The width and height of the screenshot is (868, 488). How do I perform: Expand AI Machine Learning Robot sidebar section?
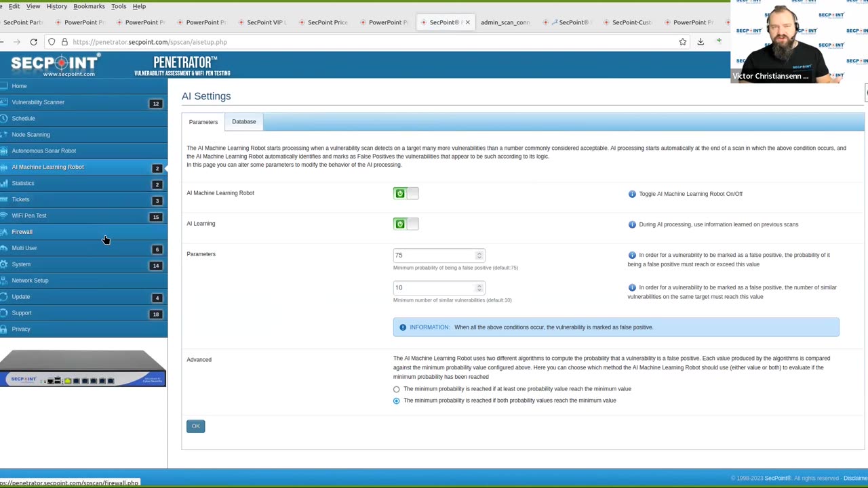(x=83, y=167)
